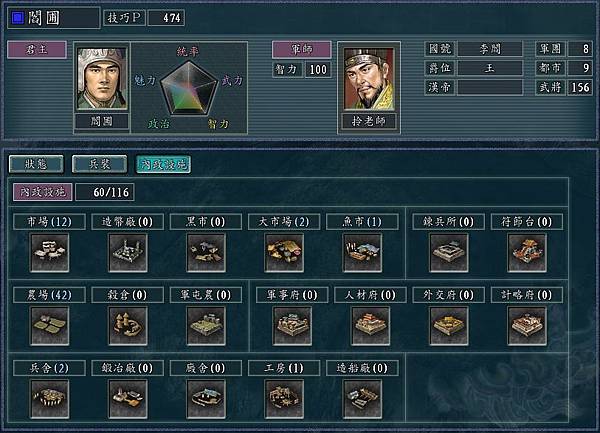The image size is (600, 433).
Task: Select the 大市場 large market icon
Action: [x=284, y=253]
